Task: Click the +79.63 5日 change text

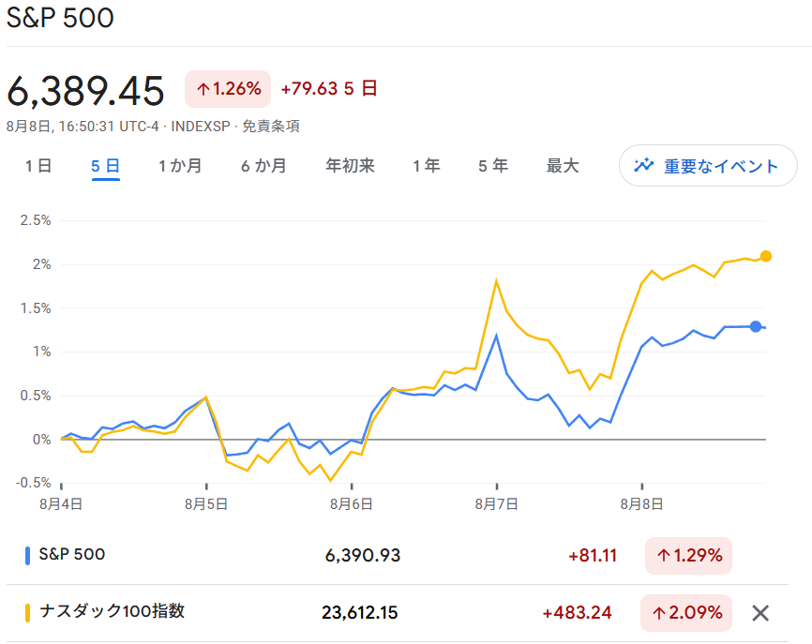Action: (329, 88)
